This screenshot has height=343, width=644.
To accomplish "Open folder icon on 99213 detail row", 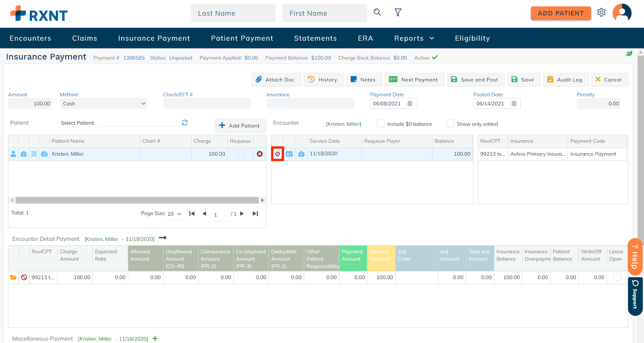I will tap(13, 278).
